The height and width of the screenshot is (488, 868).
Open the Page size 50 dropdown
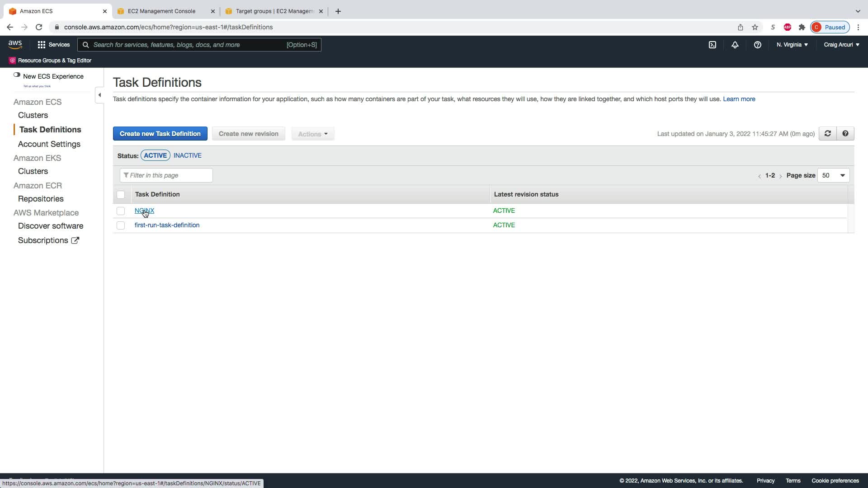[x=833, y=175]
